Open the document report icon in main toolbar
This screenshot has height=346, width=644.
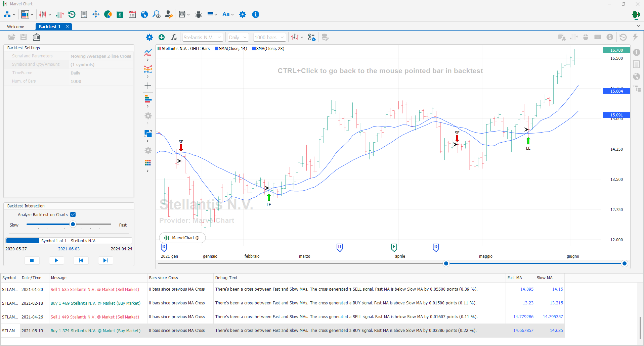click(84, 14)
